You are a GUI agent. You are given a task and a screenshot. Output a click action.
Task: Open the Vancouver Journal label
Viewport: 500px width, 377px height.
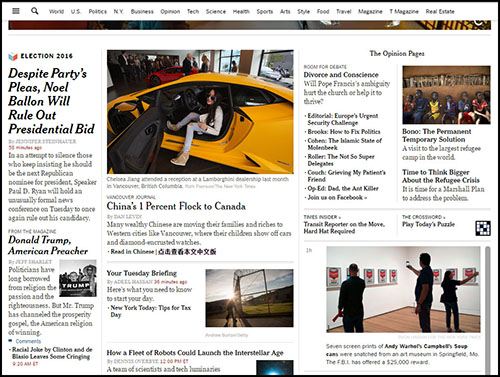coord(131,197)
